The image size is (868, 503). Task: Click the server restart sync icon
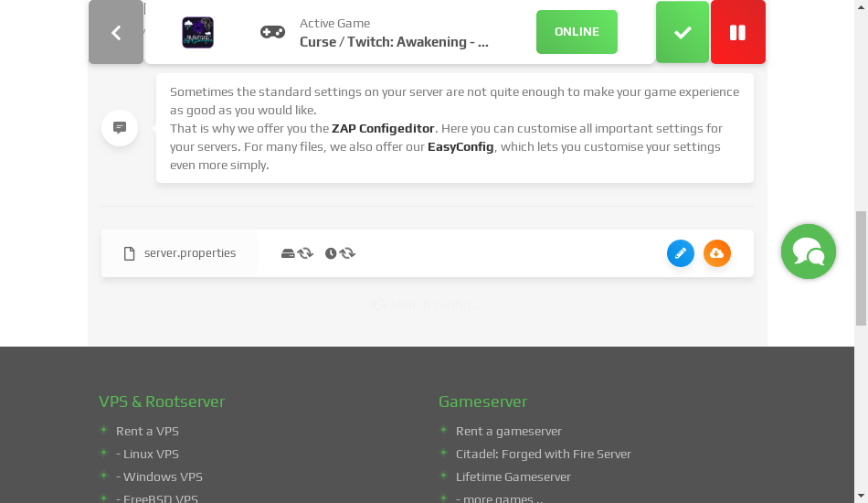coord(297,253)
